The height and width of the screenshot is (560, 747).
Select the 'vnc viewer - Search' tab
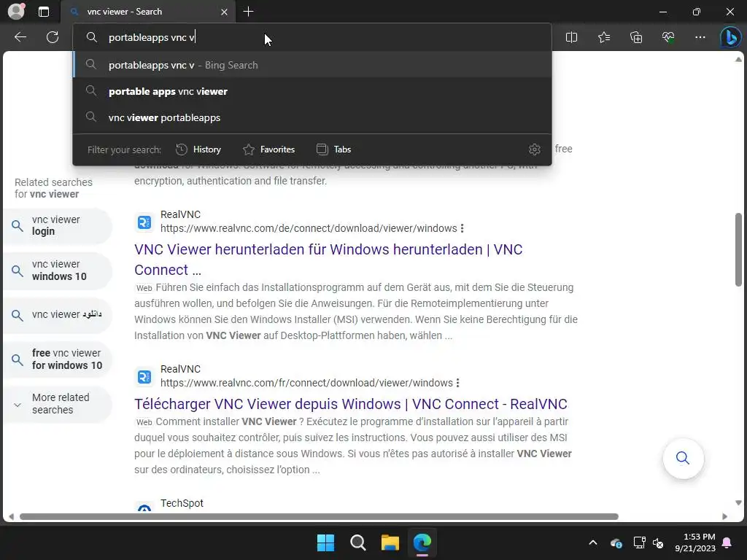(147, 12)
